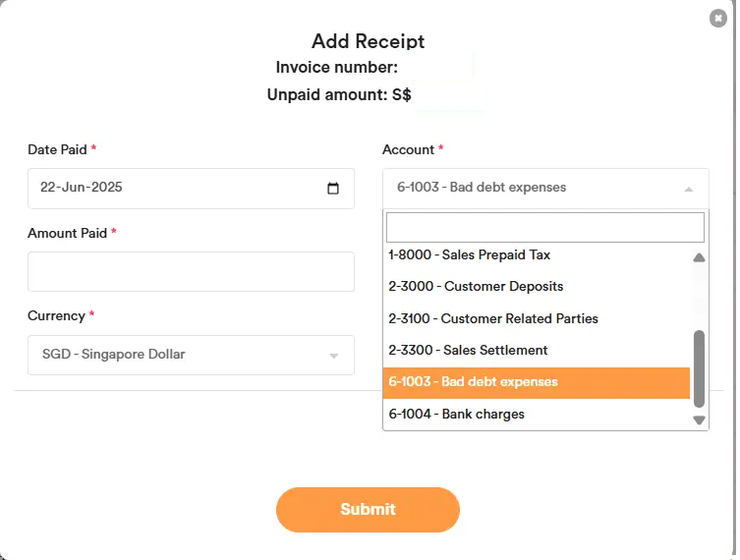Collapse the Account dropdown arrow
This screenshot has height=560, width=740.
click(689, 189)
